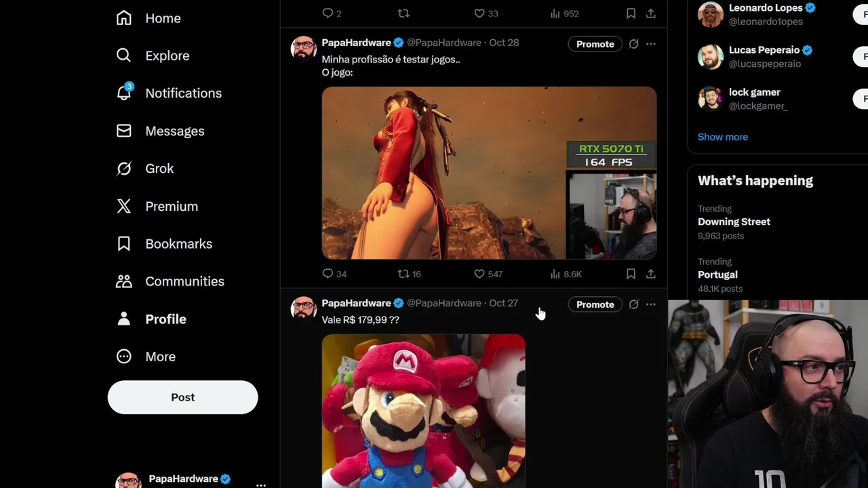Click the "Minha profissão é testar jogos.." text
Image resolution: width=868 pixels, height=488 pixels.
point(391,60)
